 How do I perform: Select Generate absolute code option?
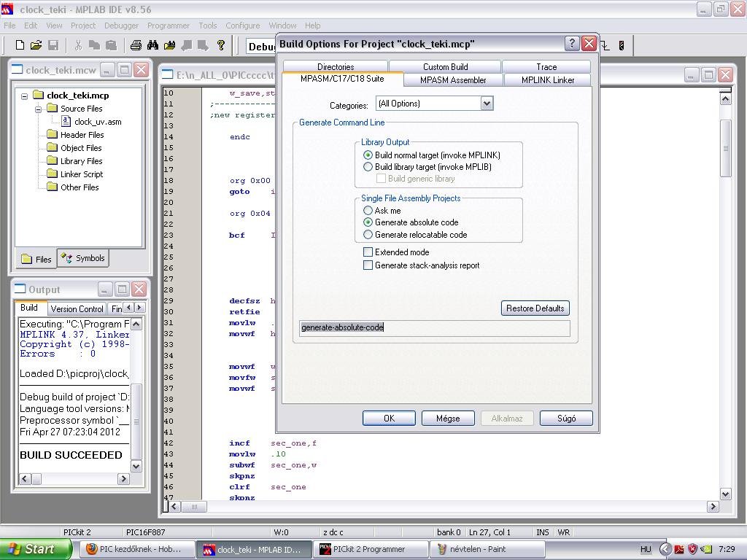click(x=368, y=222)
